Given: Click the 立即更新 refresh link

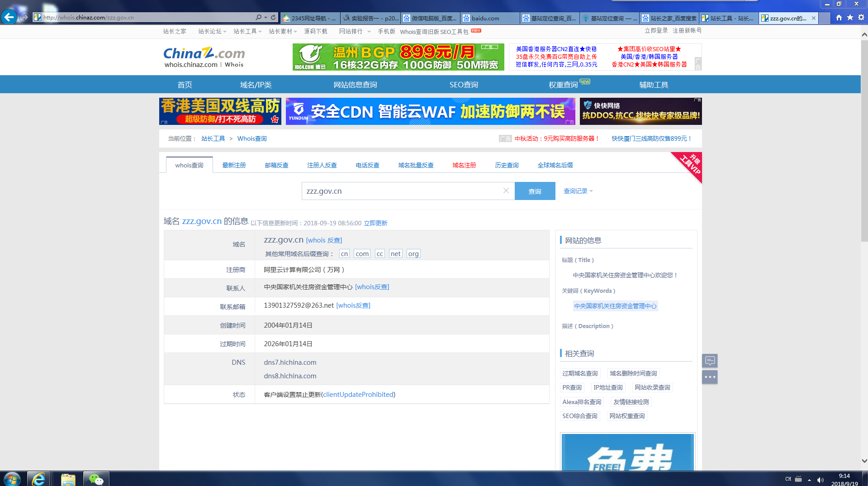Looking at the screenshot, I should 375,223.
